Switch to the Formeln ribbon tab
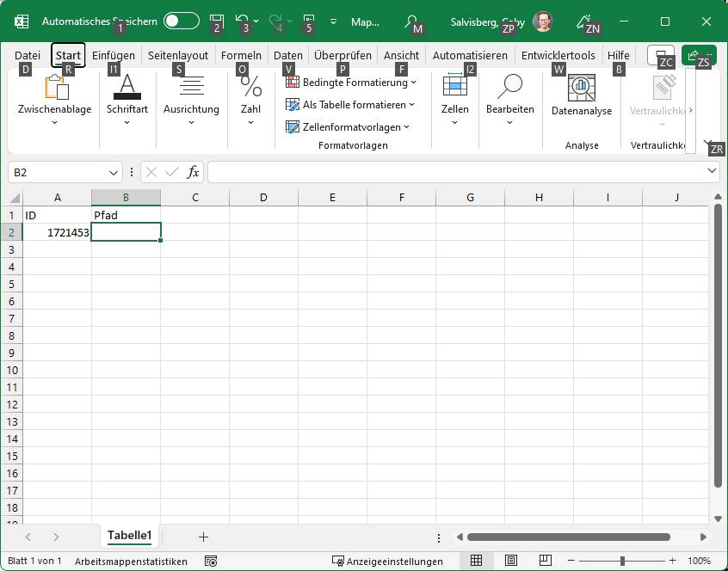Screen dimensions: 728x571 pyautogui.click(x=241, y=55)
